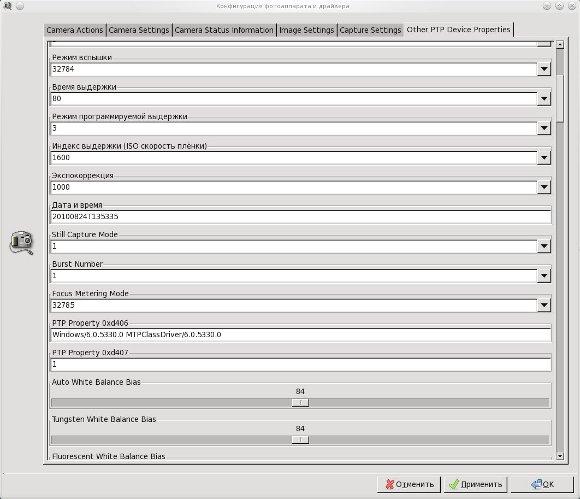Expand Экспокоррекция dropdown showing 1000
Screen dimensions: 580x499
pyautogui.click(x=544, y=187)
